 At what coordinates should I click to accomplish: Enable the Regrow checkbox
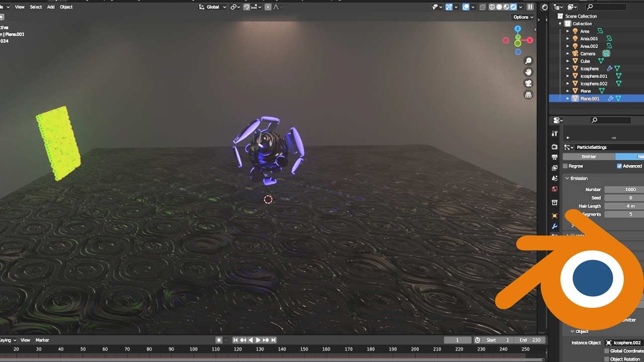coord(566,166)
